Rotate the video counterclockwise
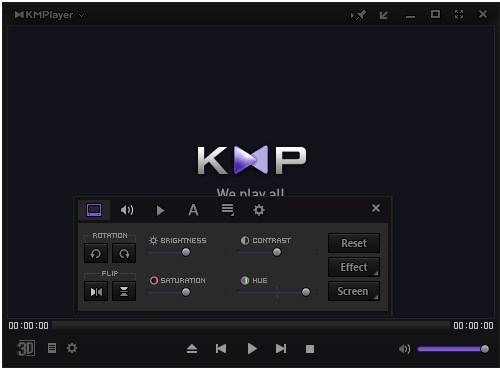 [96, 254]
